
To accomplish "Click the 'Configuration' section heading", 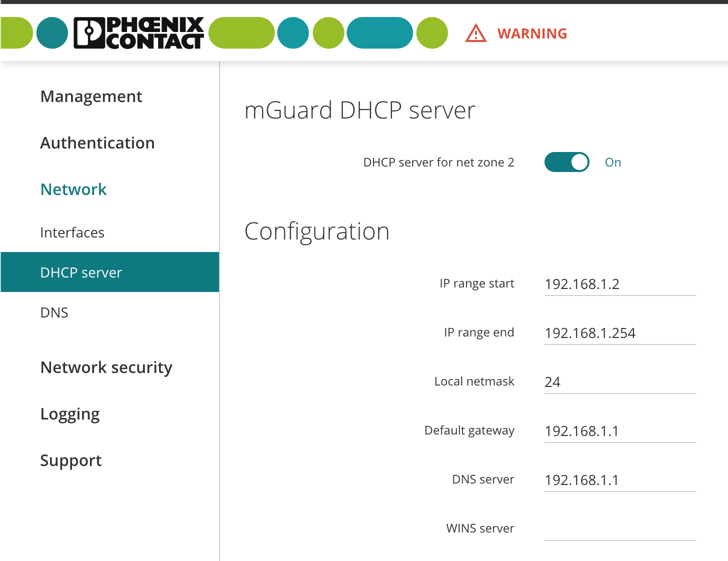I will coord(317,231).
